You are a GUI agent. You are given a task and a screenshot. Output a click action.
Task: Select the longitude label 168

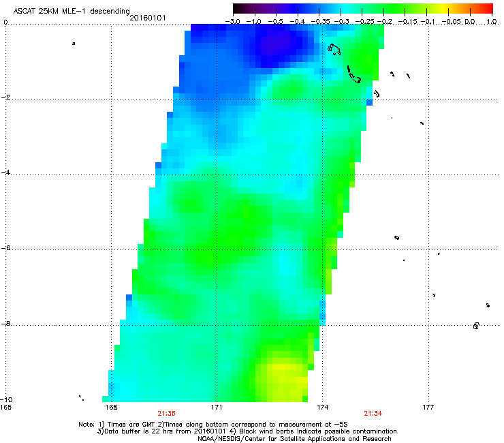(111, 408)
